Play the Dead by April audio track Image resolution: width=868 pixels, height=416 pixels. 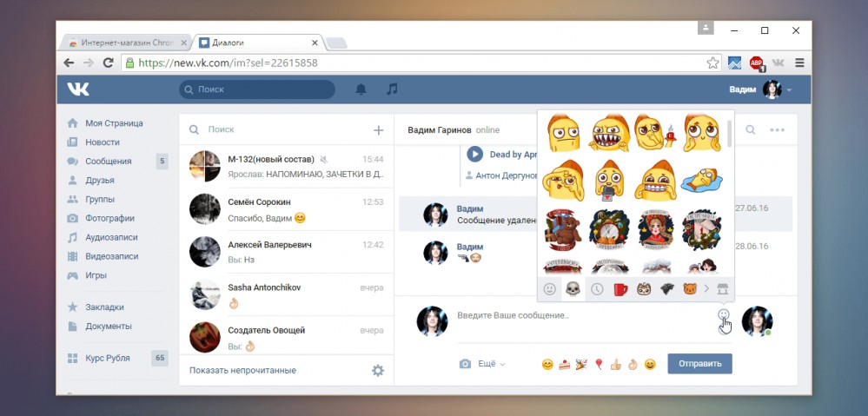474,154
